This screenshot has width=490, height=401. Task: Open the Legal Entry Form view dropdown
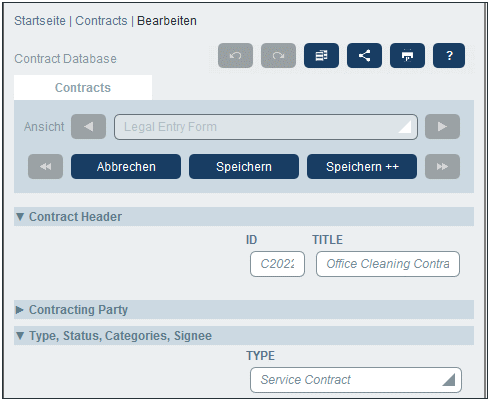(x=266, y=127)
